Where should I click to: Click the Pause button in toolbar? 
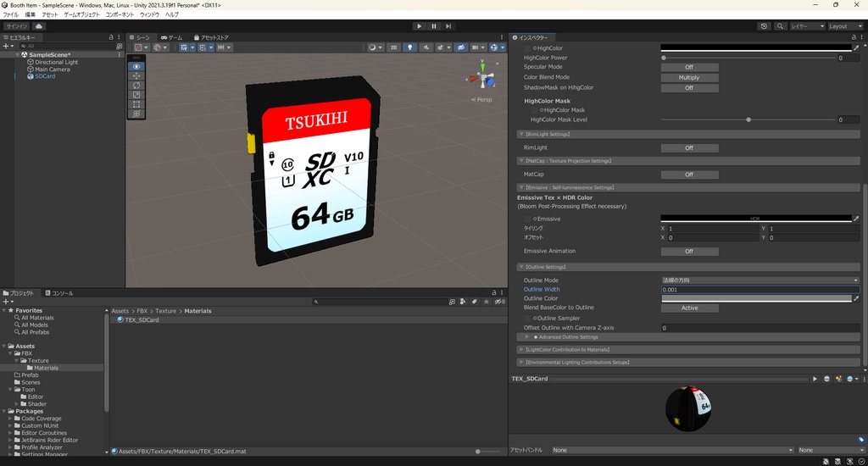point(434,26)
